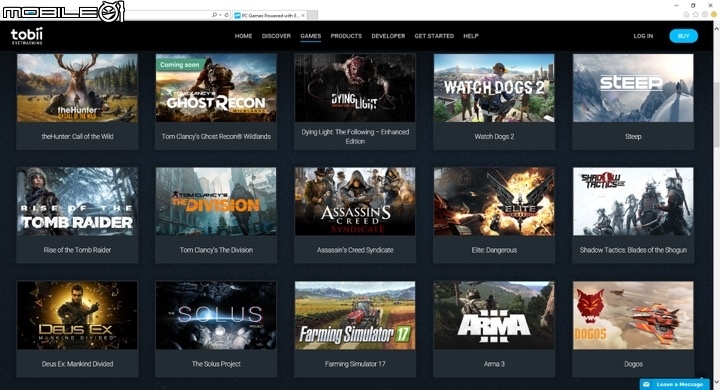
Task: Open the Deus Ex Mankind Divided cover image
Action: point(77,315)
